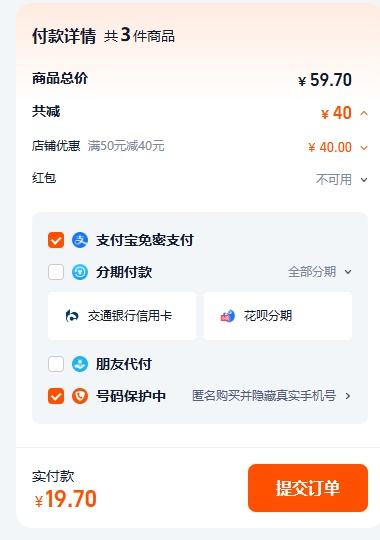The width and height of the screenshot is (380, 540).
Task: Check the 分期付款 checkbox
Action: (x=56, y=272)
